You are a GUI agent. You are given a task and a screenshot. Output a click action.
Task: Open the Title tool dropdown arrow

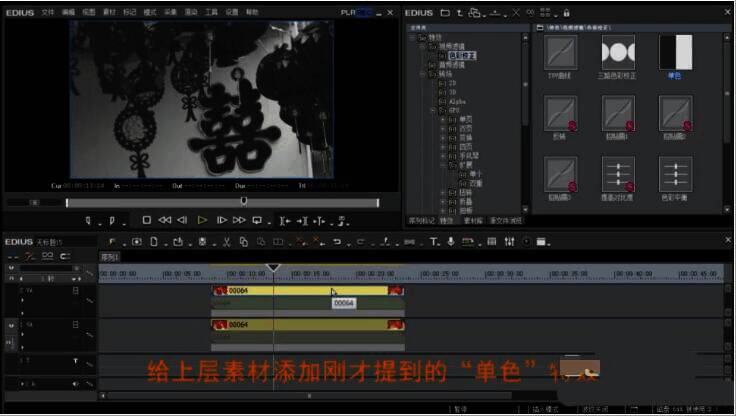(440, 244)
